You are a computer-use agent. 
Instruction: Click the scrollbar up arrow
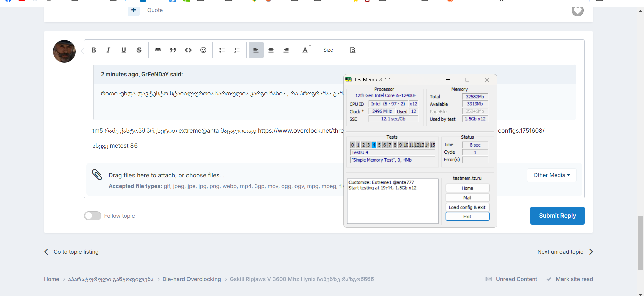click(x=641, y=11)
